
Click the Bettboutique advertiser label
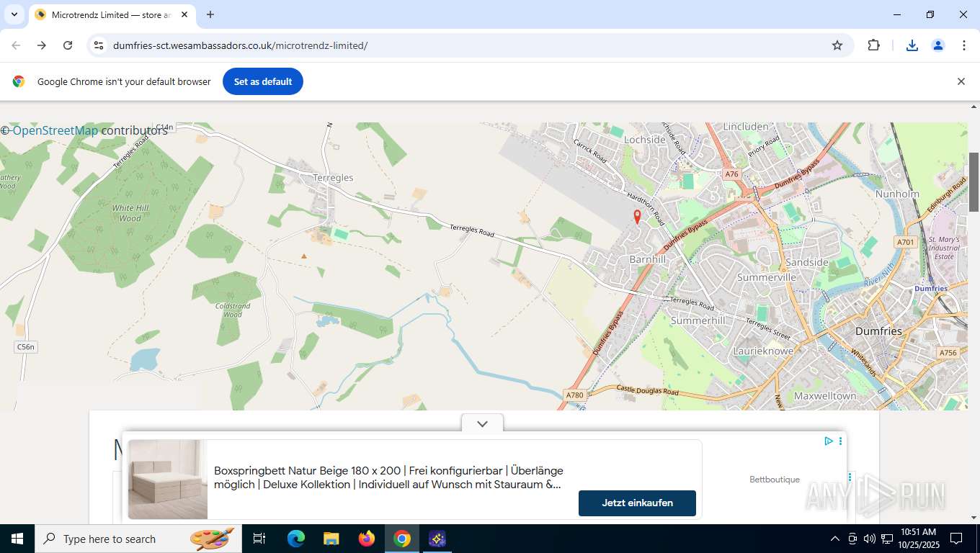775,480
